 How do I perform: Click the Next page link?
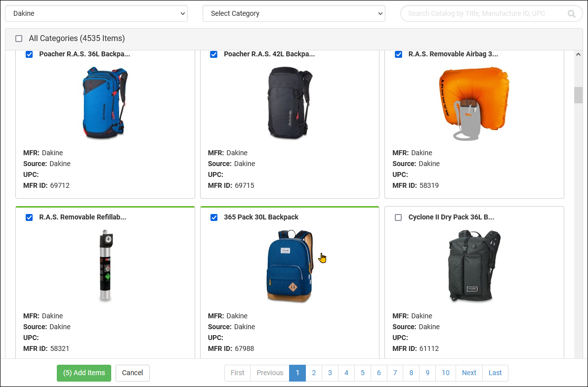point(469,373)
